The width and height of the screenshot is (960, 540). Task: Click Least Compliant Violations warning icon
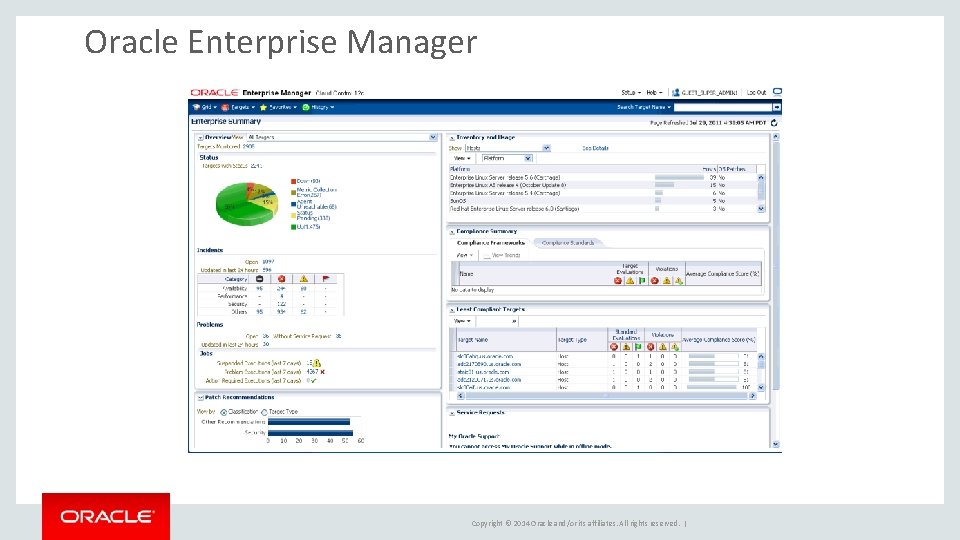tap(662, 347)
